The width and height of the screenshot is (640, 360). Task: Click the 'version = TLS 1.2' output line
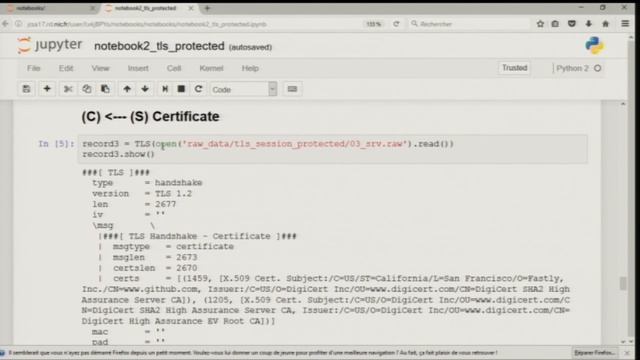[142, 193]
